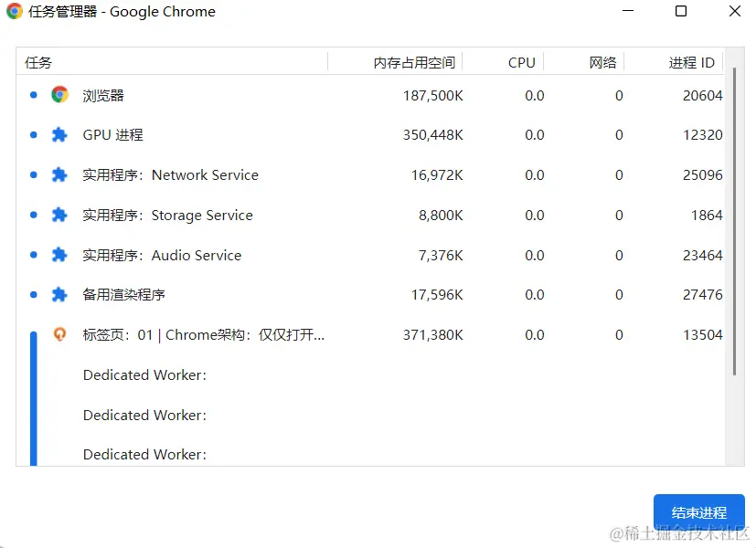756x548 pixels.
Task: Click the Chrome icon in the 浏览器 row
Action: pos(60,95)
